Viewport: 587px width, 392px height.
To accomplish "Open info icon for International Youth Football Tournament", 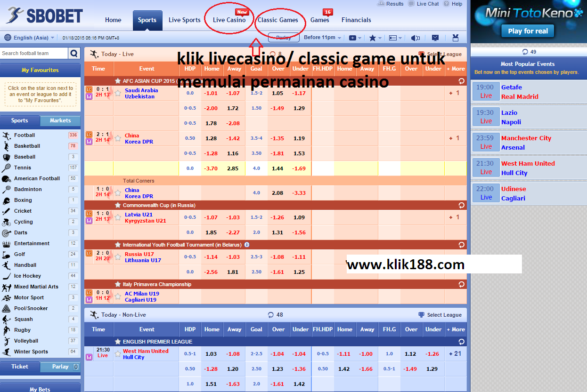I will [x=247, y=245].
